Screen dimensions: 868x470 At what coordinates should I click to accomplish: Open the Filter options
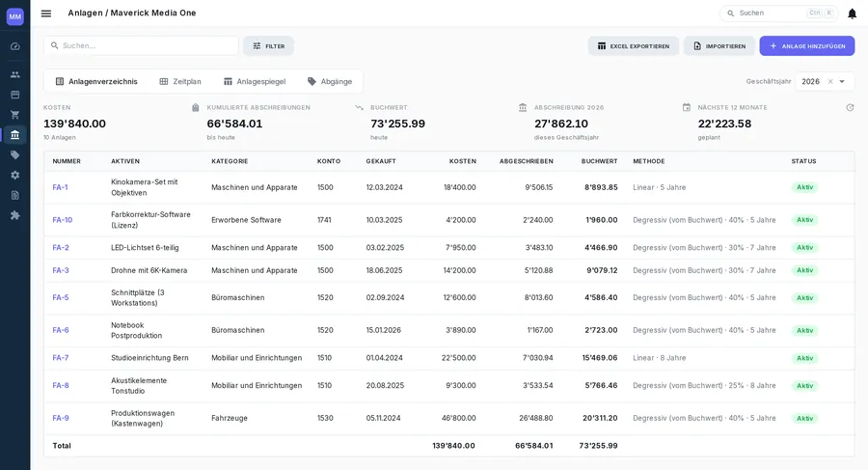pyautogui.click(x=268, y=46)
